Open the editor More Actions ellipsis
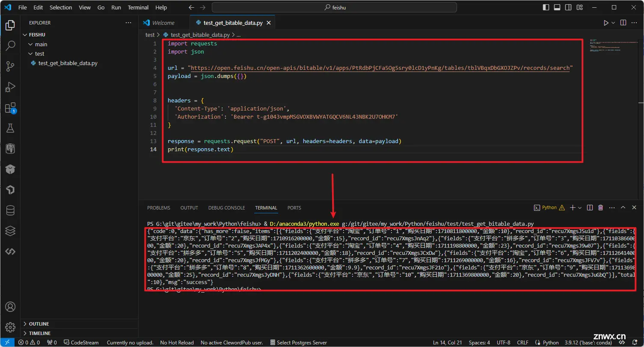Screen dimensions: 644x347 [x=635, y=23]
